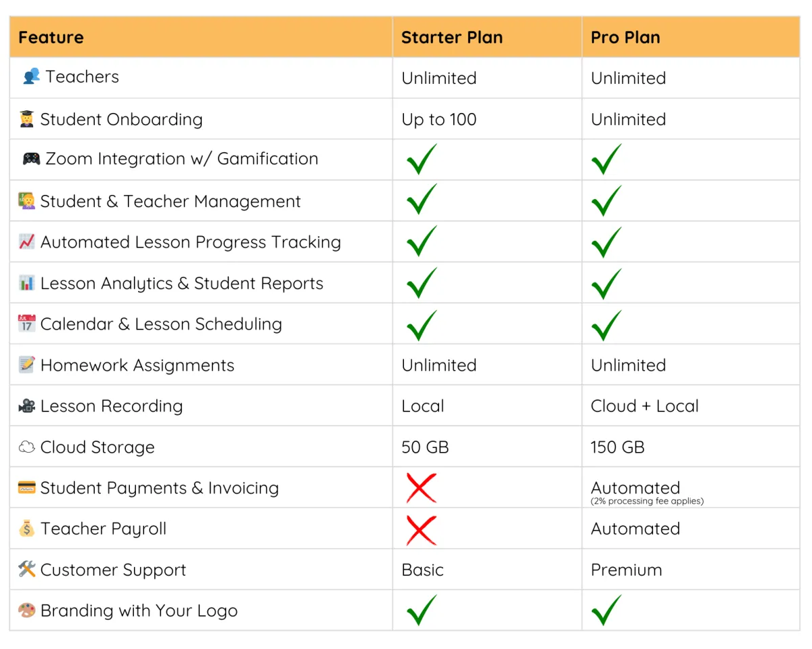Click the movie camera icon for Lesson Recording
Screen dimensions: 812x649
click(x=26, y=406)
